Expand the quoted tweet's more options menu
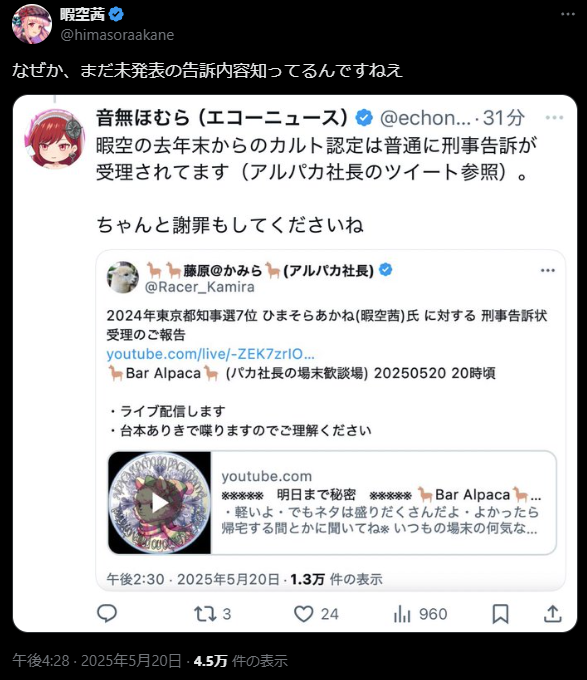The height and width of the screenshot is (680, 587). point(554,118)
